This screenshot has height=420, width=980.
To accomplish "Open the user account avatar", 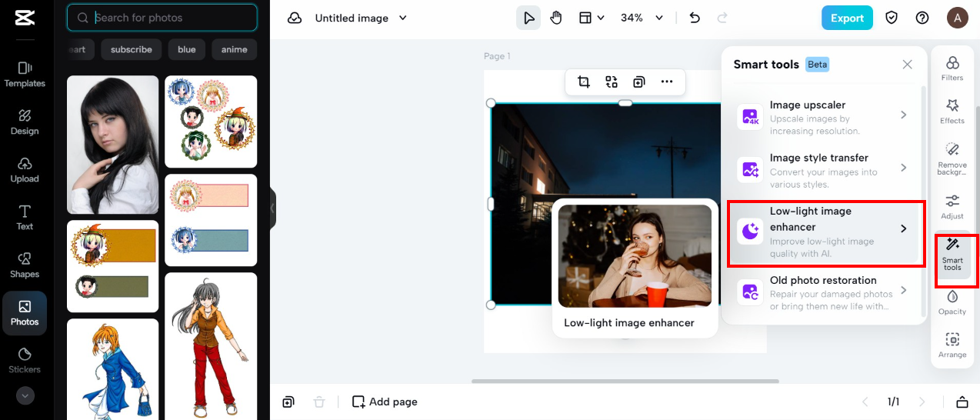I will coord(957,18).
